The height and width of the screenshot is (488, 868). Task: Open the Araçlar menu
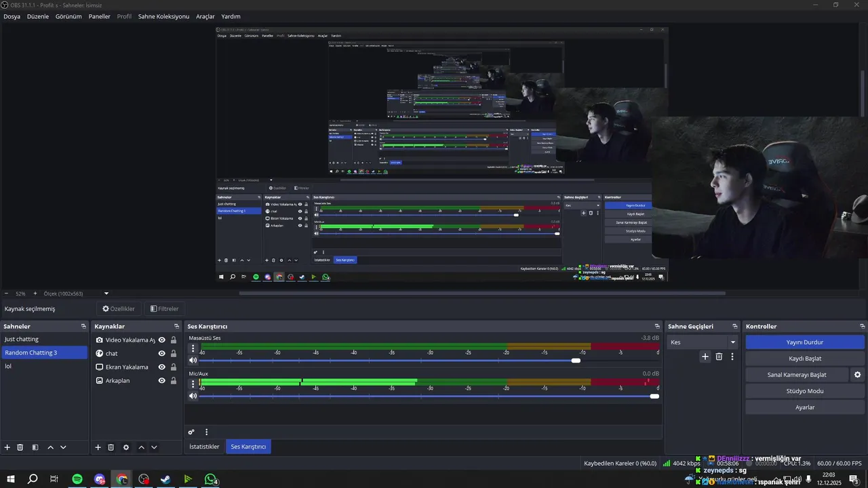click(x=205, y=16)
